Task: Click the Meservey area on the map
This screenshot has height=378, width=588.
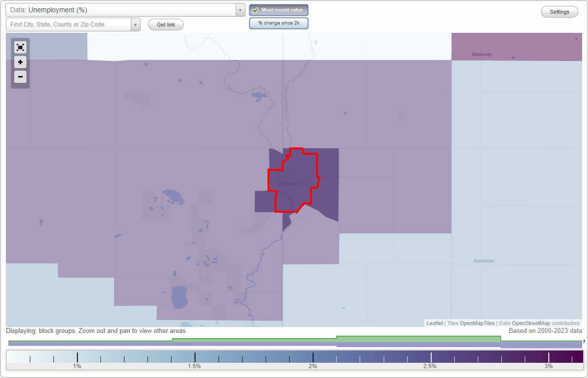Action: pyautogui.click(x=481, y=54)
